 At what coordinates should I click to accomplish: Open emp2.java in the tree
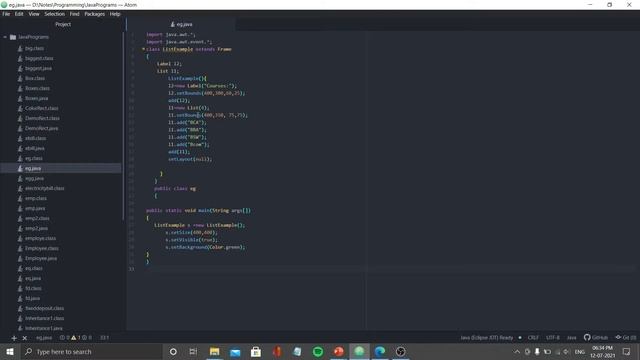36,229
